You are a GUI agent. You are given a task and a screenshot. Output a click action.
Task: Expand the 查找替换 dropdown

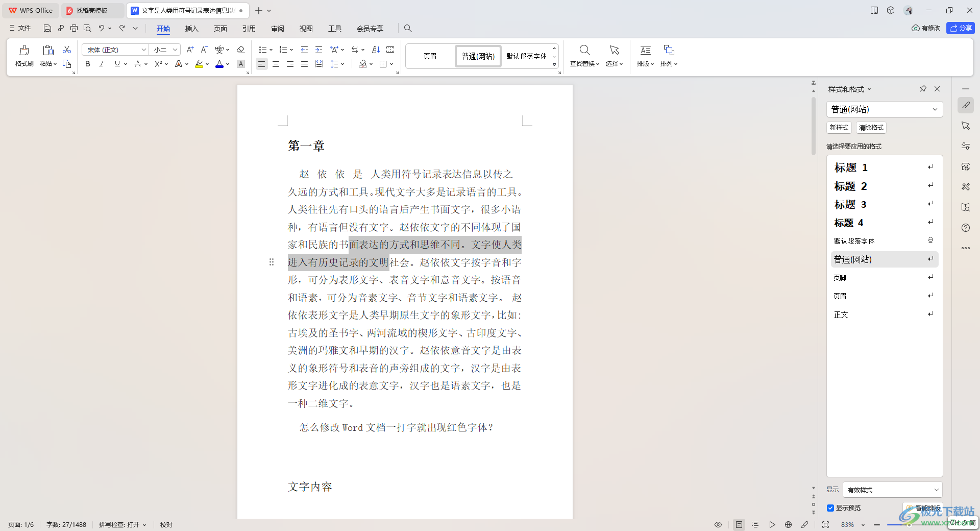[598, 64]
